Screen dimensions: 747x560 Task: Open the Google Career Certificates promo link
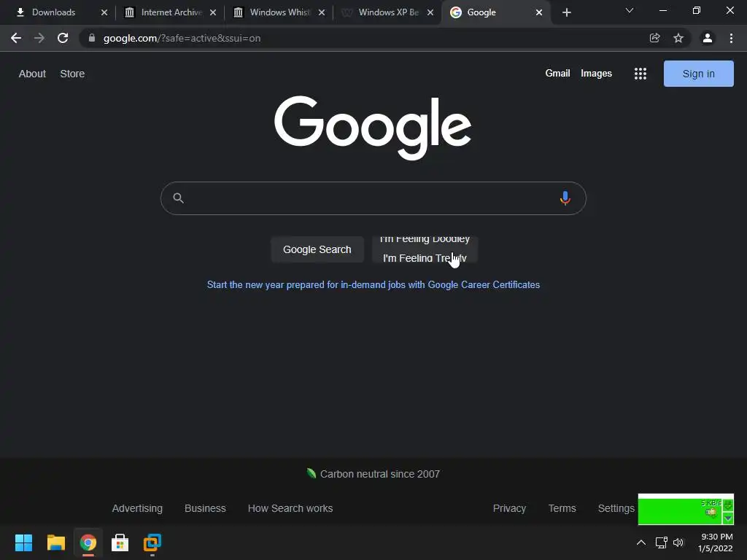[373, 285]
